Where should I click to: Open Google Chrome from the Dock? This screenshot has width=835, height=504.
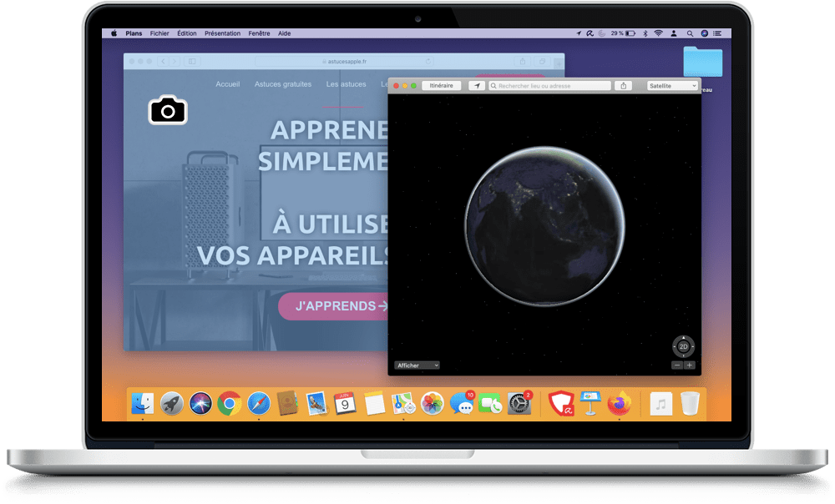point(230,404)
